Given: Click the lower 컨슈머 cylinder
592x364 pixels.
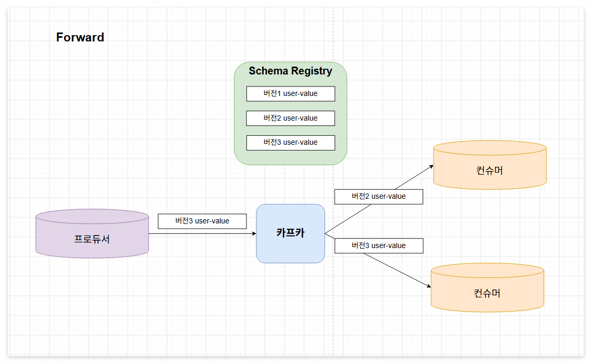Looking at the screenshot, I should [x=488, y=288].
